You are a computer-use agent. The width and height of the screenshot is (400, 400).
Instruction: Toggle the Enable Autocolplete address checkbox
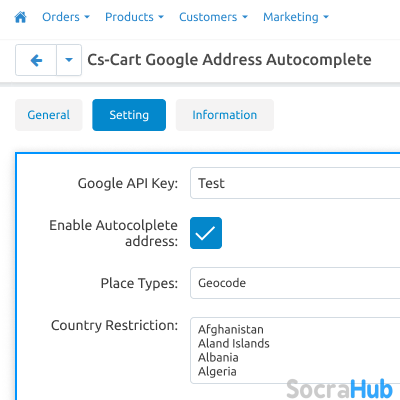[x=206, y=233]
